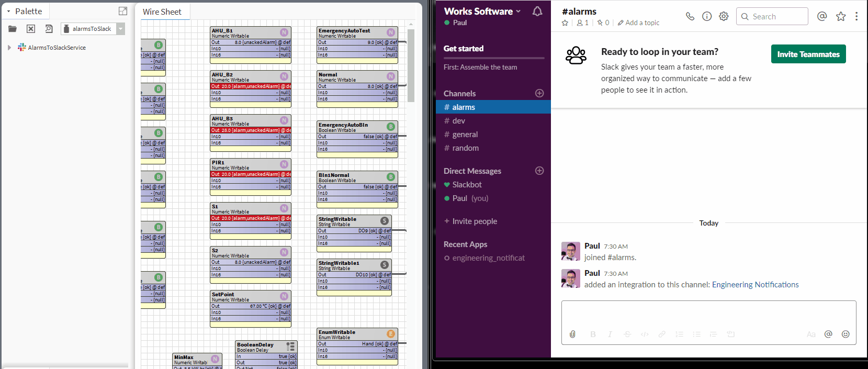Screen dimensions: 868x369
Task: Click Add a topic
Action: pos(638,23)
